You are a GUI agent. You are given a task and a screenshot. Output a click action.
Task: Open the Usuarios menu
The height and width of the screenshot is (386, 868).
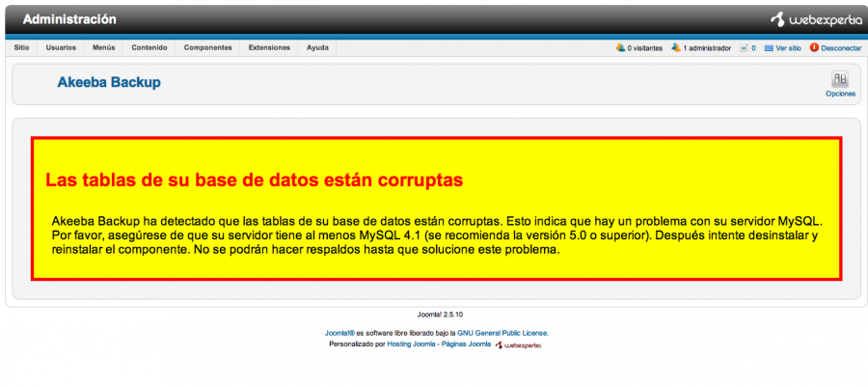click(61, 47)
